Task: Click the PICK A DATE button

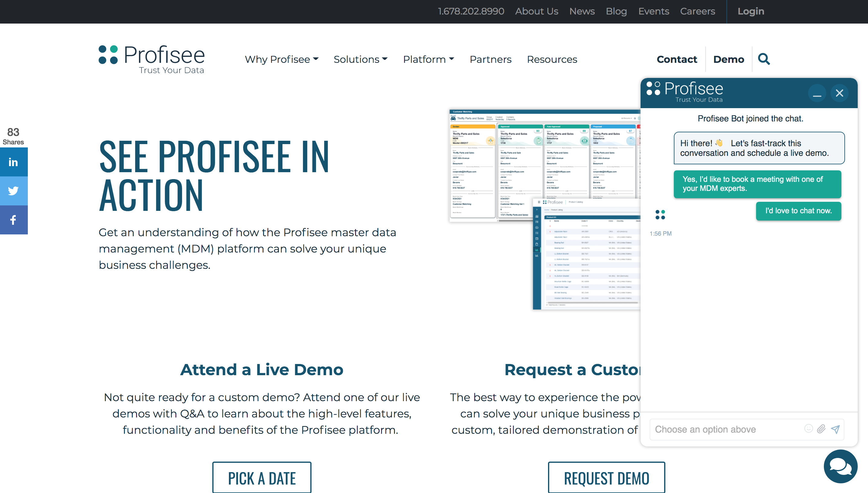Action: pyautogui.click(x=262, y=478)
